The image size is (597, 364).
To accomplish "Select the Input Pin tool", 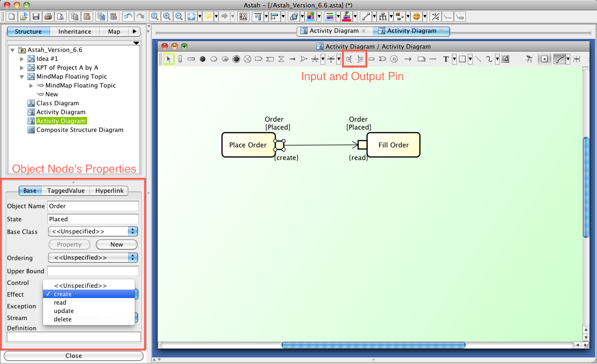I will point(349,59).
